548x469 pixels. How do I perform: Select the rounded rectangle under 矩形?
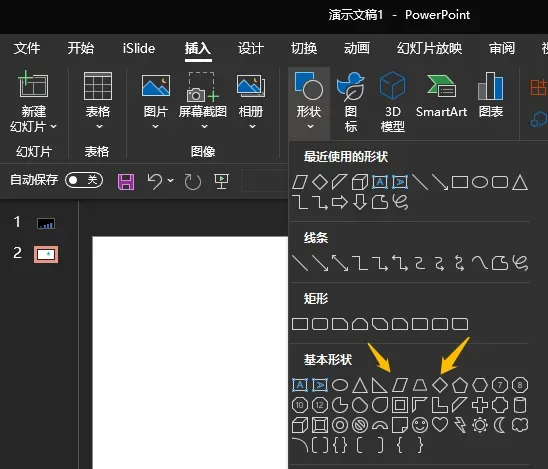[319, 324]
